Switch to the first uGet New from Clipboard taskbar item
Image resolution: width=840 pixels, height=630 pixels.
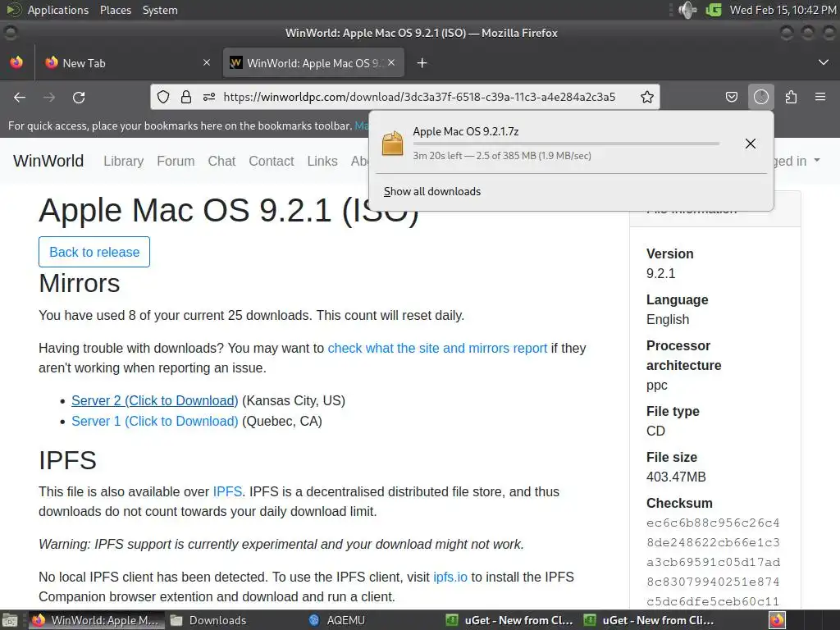click(x=510, y=620)
